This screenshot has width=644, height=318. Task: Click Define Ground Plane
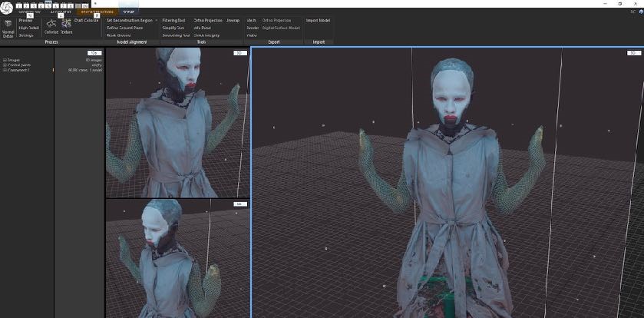coord(124,28)
